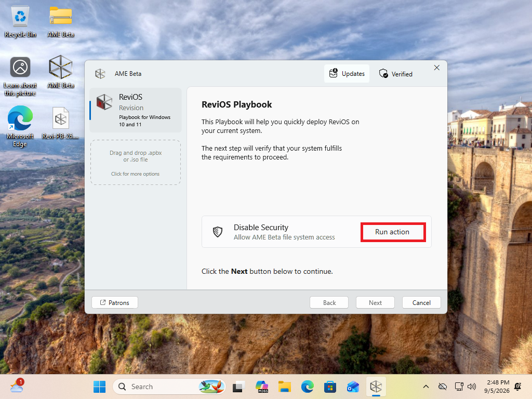The image size is (532, 399).
Task: Open Microsoft Store from the taskbar
Action: (330, 387)
